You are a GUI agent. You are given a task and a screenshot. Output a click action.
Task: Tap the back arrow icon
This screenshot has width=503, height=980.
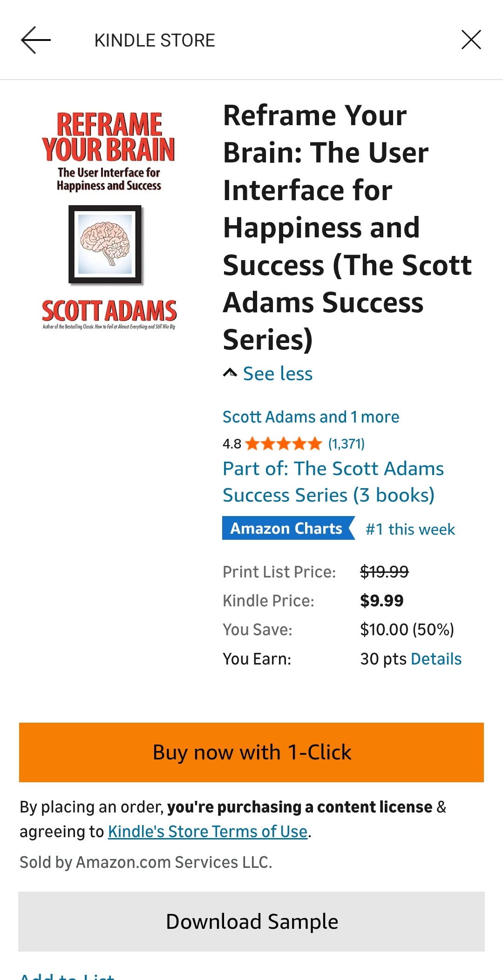(x=35, y=40)
